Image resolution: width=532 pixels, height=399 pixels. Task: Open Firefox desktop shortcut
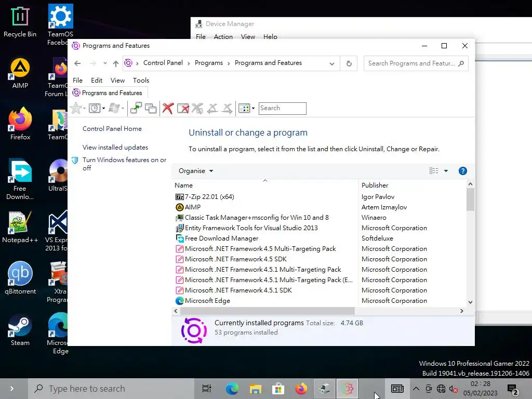pos(20,124)
